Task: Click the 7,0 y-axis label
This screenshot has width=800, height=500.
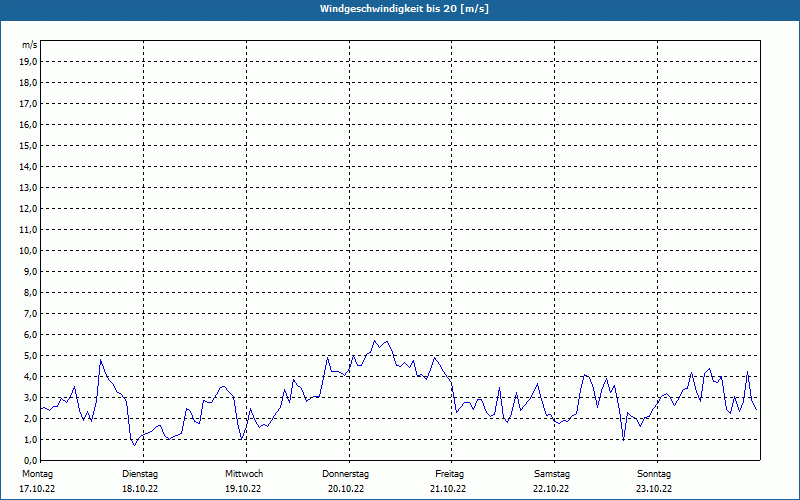Action: 30,313
